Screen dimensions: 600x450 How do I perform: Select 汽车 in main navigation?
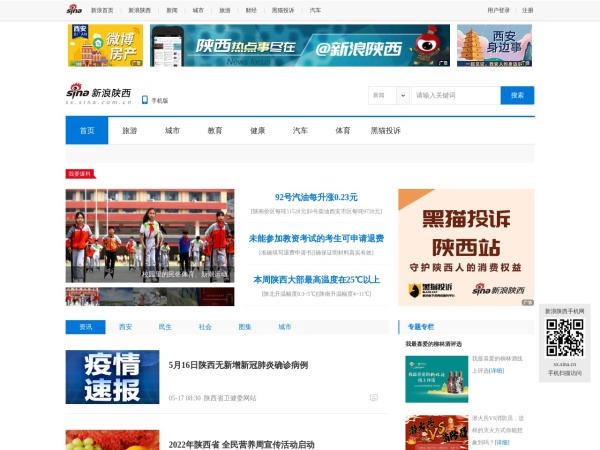click(300, 130)
